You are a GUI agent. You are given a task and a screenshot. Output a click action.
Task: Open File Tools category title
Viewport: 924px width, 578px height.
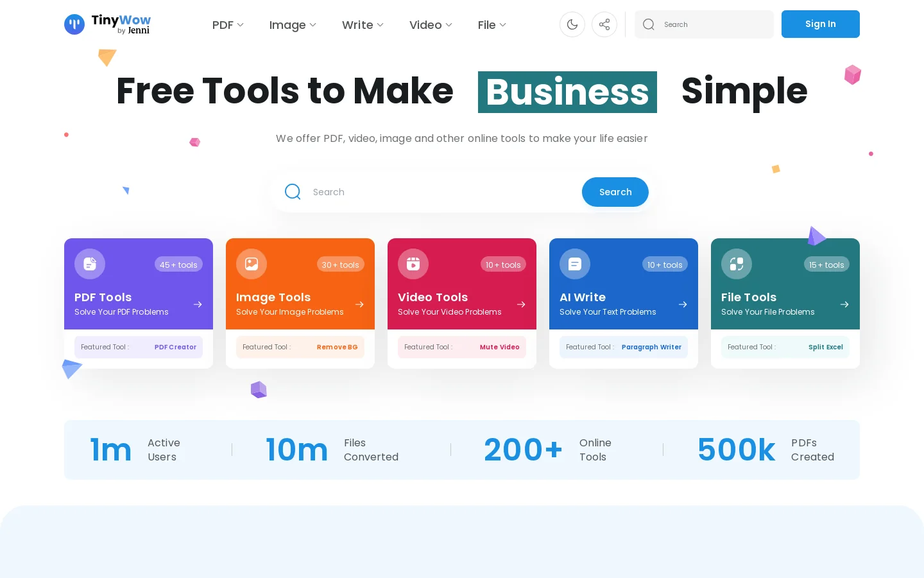pos(749,297)
